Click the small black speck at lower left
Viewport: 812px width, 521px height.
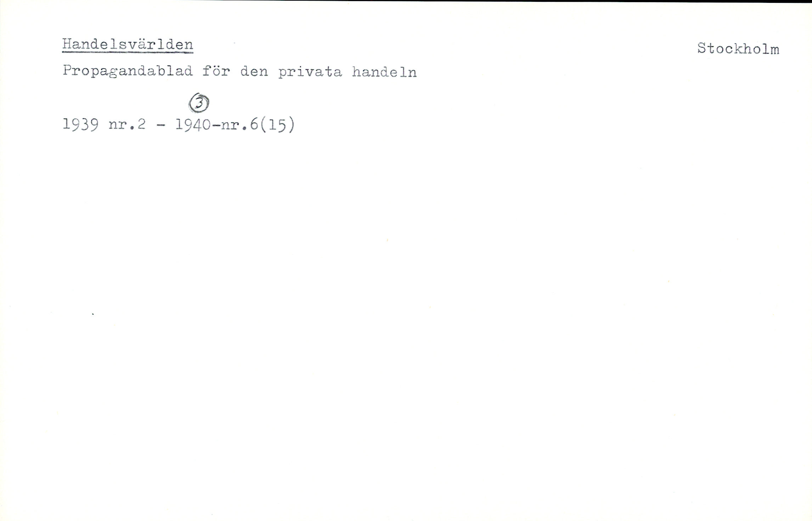(93, 314)
